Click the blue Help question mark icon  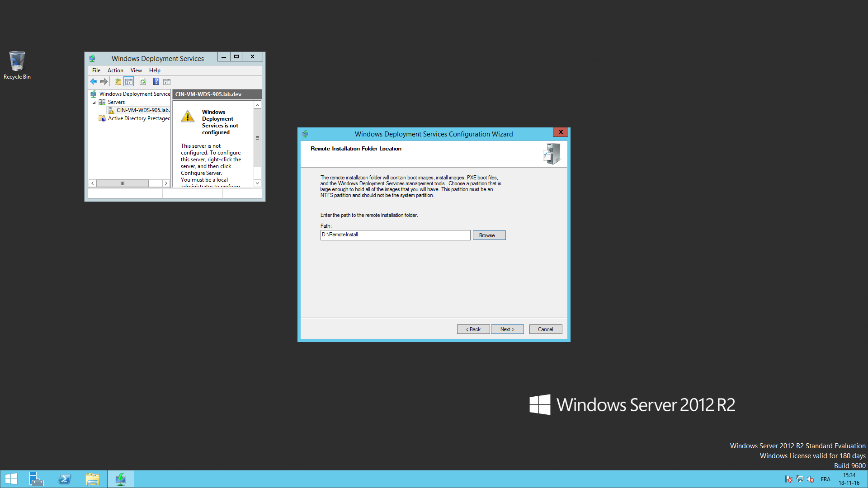tap(156, 82)
